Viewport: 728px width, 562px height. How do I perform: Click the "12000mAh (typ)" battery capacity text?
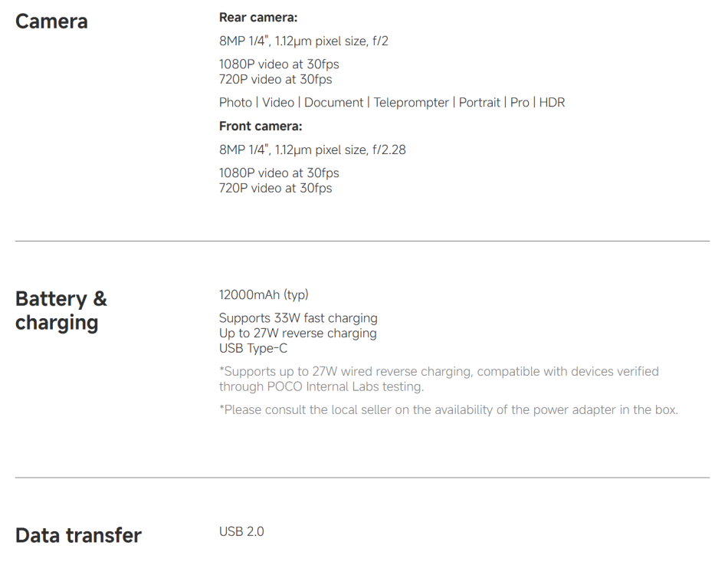pos(264,294)
